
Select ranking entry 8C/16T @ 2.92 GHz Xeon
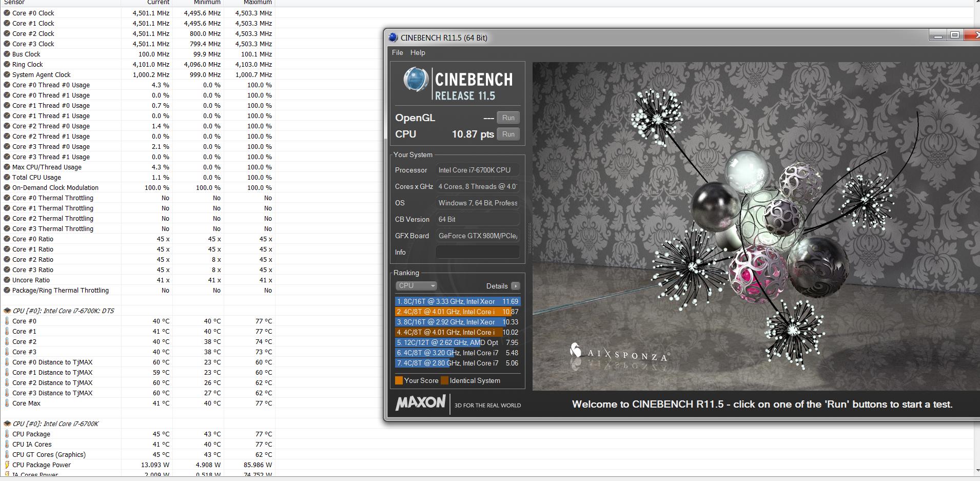457,322
